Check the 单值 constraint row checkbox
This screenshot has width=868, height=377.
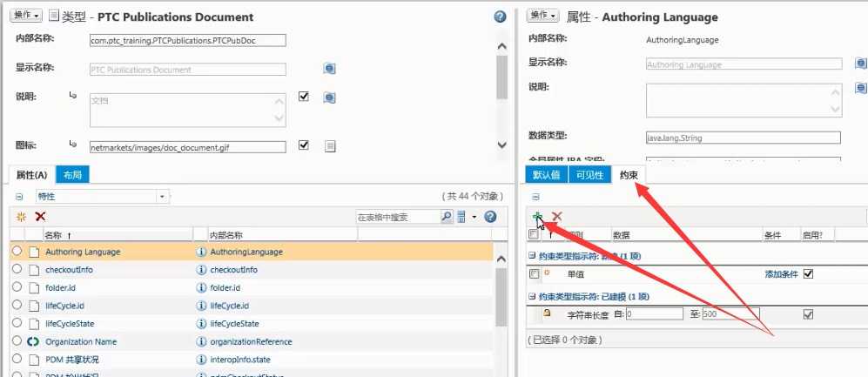coord(534,273)
